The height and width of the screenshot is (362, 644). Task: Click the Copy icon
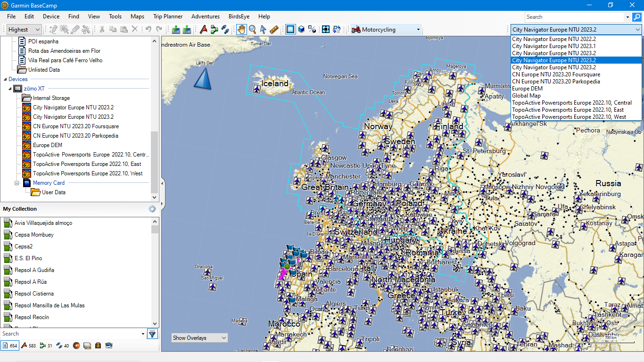113,29
